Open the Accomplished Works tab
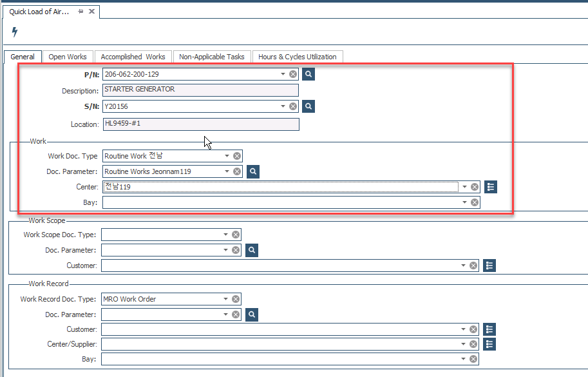 coord(133,57)
